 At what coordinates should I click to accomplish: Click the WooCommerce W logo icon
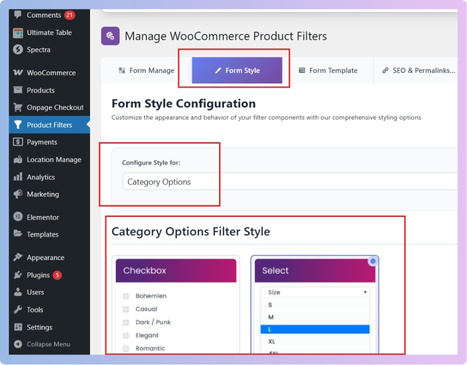point(18,73)
